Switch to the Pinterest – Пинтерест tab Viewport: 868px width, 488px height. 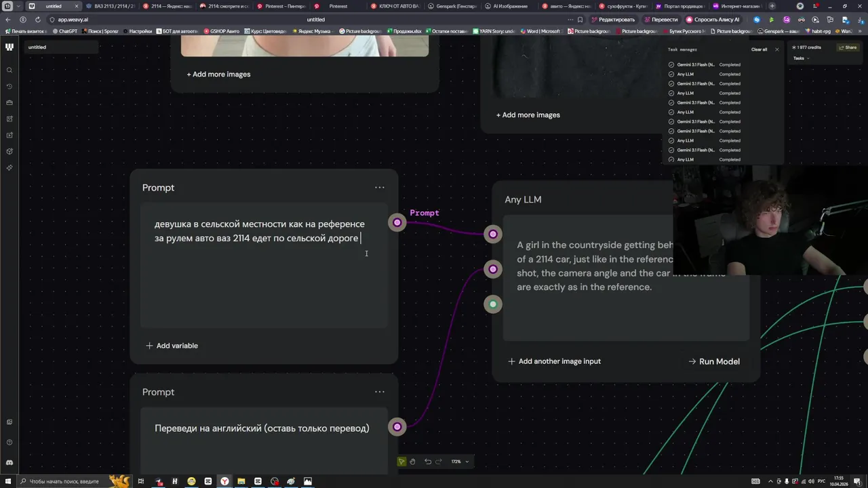pos(281,6)
